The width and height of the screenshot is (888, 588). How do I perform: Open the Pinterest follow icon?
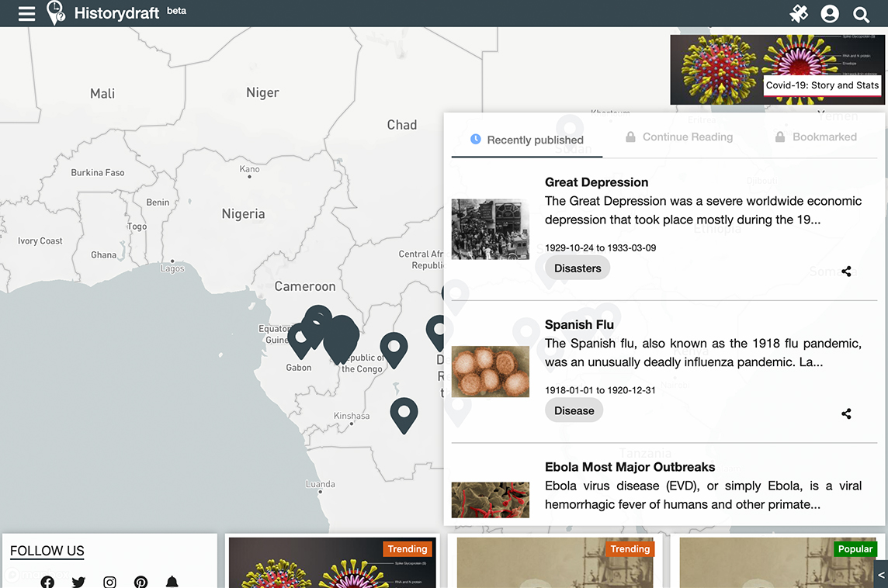click(x=141, y=582)
